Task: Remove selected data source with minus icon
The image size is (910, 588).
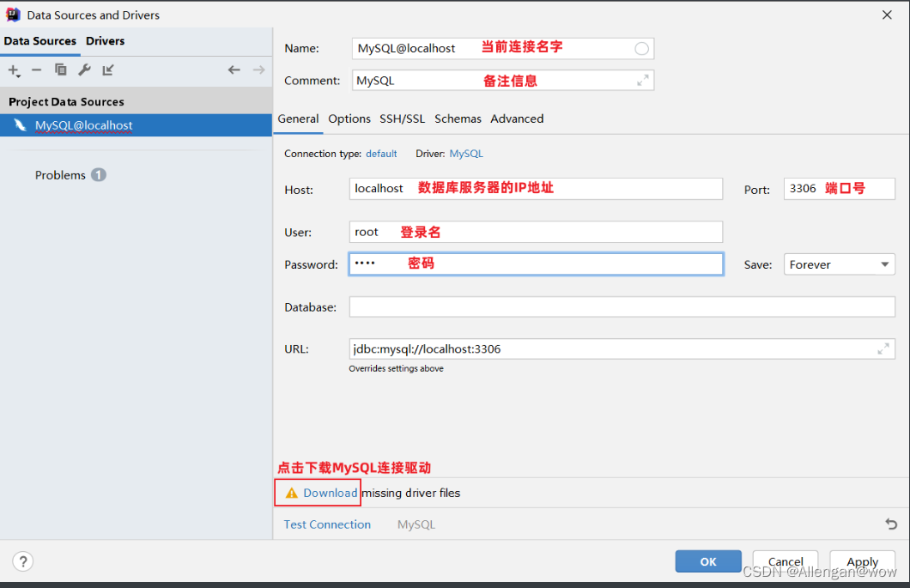Action: pyautogui.click(x=37, y=70)
